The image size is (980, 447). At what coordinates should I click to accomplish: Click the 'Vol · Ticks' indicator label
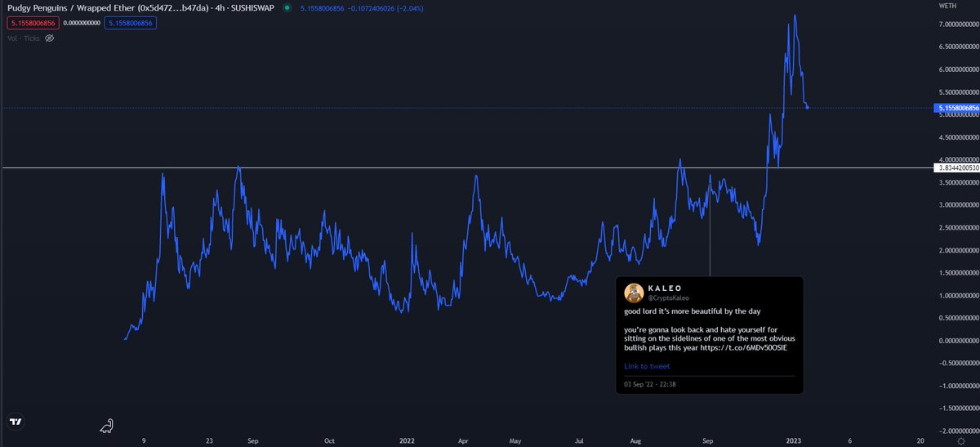[x=23, y=38]
